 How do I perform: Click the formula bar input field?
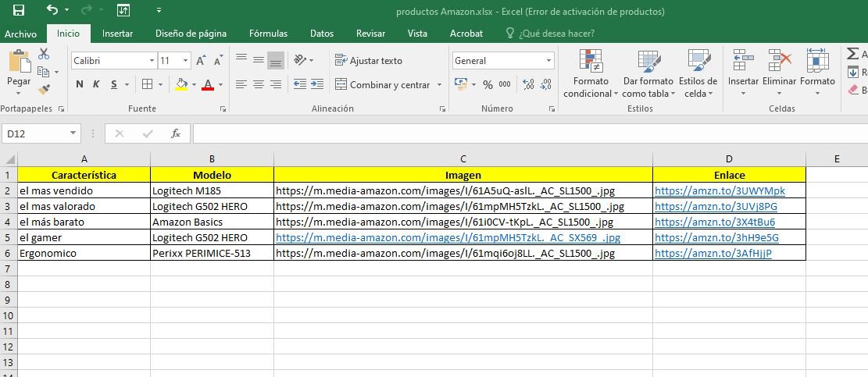coord(523,133)
